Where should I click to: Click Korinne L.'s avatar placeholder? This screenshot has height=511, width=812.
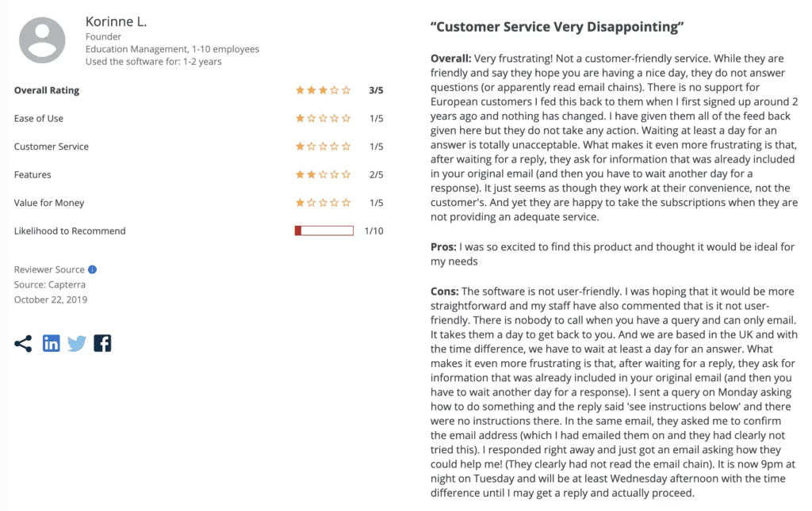pos(42,40)
